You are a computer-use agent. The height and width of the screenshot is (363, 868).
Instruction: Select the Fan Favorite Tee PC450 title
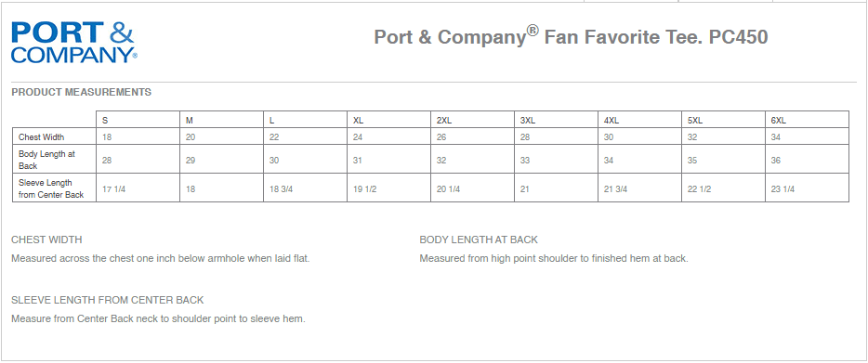click(571, 36)
